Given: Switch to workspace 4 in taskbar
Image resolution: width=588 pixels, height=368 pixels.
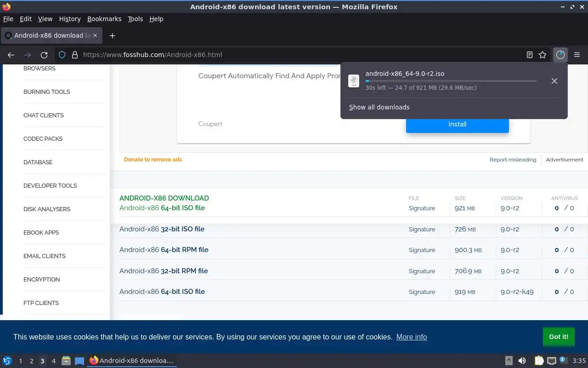Looking at the screenshot, I should coord(53,361).
